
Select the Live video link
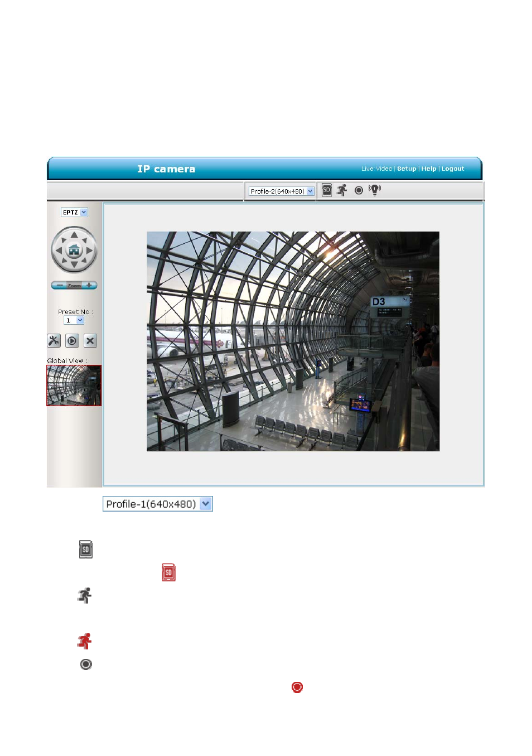(376, 168)
